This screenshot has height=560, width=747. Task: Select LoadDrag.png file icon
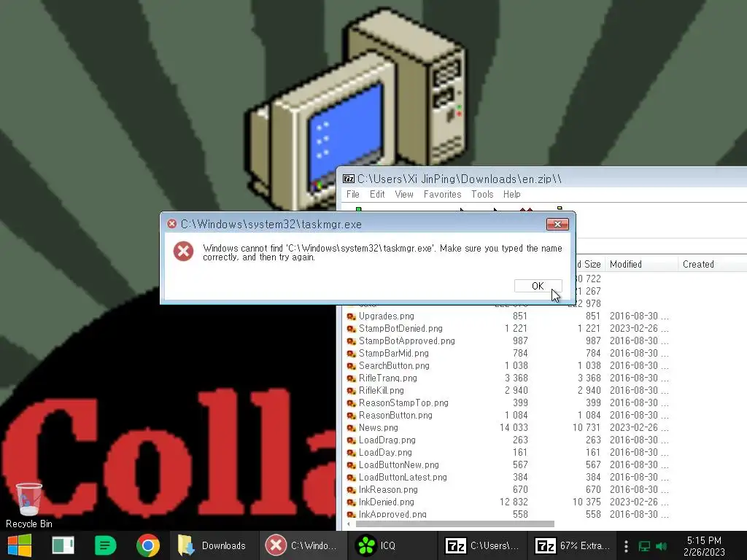[352, 440]
